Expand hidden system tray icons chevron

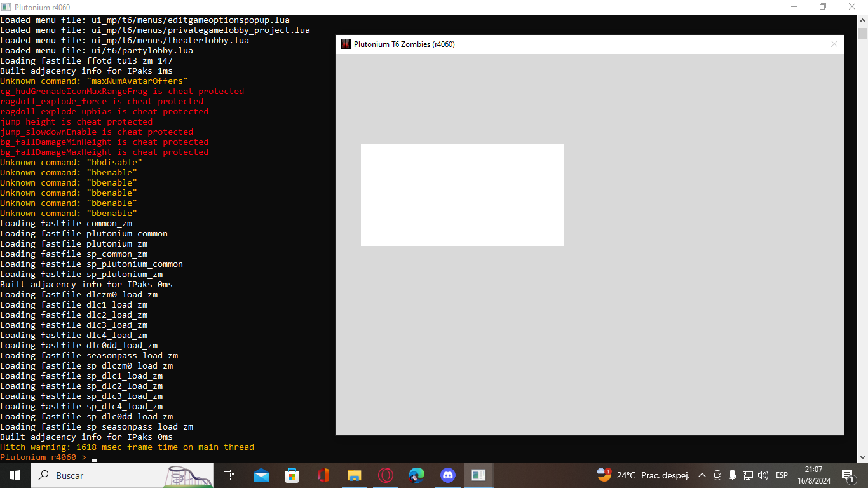(x=702, y=475)
